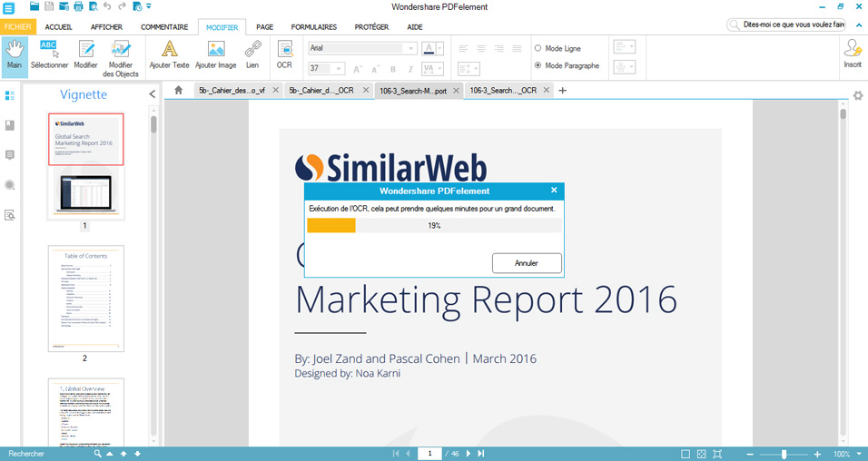
Task: Click the OCR progress bar at 19%
Action: [x=435, y=225]
